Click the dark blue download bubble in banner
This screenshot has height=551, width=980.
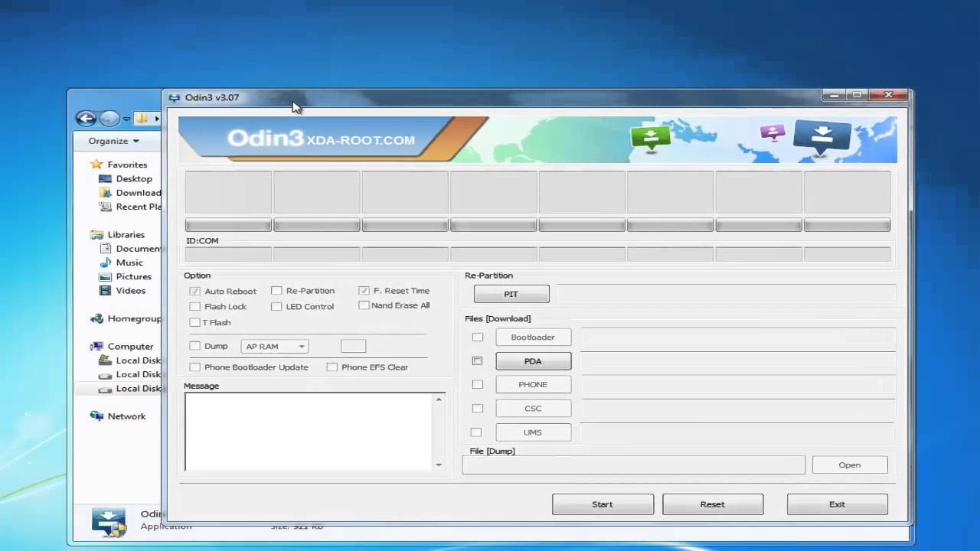point(822,137)
